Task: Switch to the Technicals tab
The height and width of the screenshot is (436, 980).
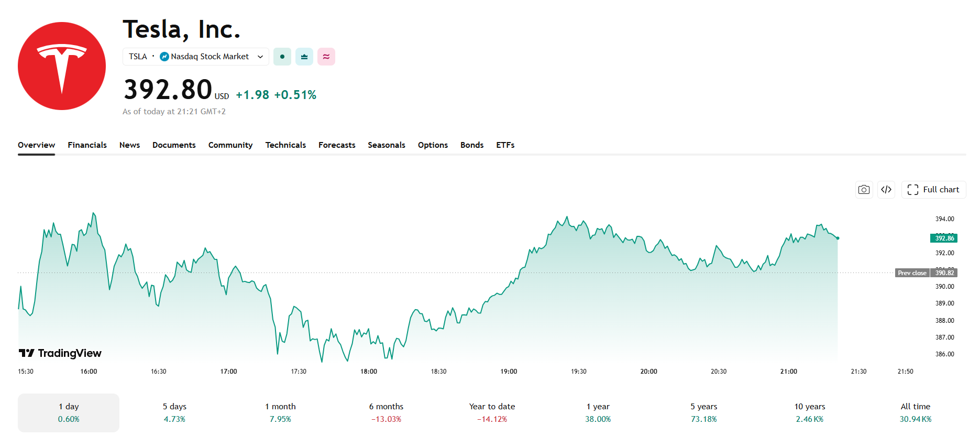Action: coord(285,145)
